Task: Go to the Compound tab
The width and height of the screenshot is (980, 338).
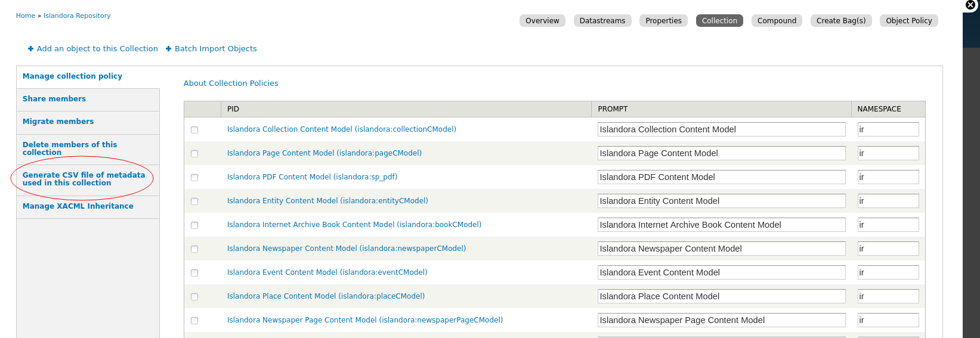Action: (x=777, y=21)
